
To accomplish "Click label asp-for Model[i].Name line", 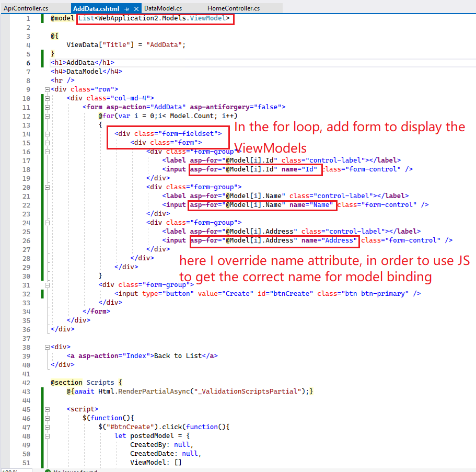I will click(x=285, y=195).
